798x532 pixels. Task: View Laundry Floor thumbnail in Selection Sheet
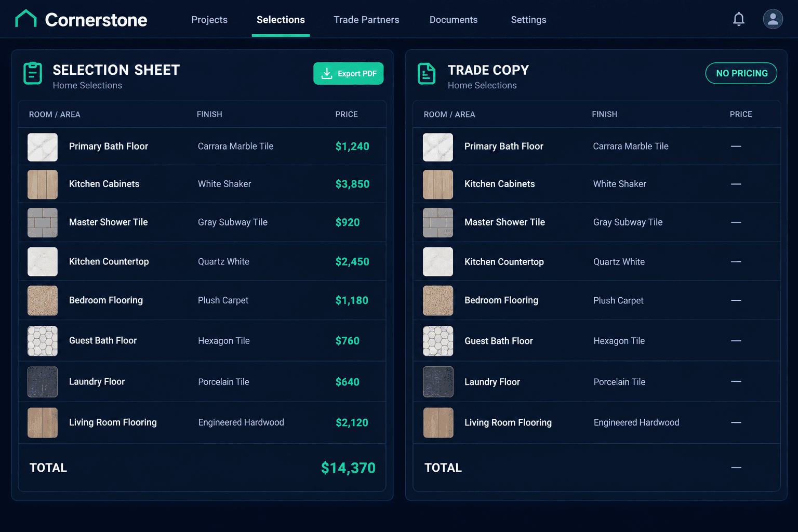[x=43, y=382]
